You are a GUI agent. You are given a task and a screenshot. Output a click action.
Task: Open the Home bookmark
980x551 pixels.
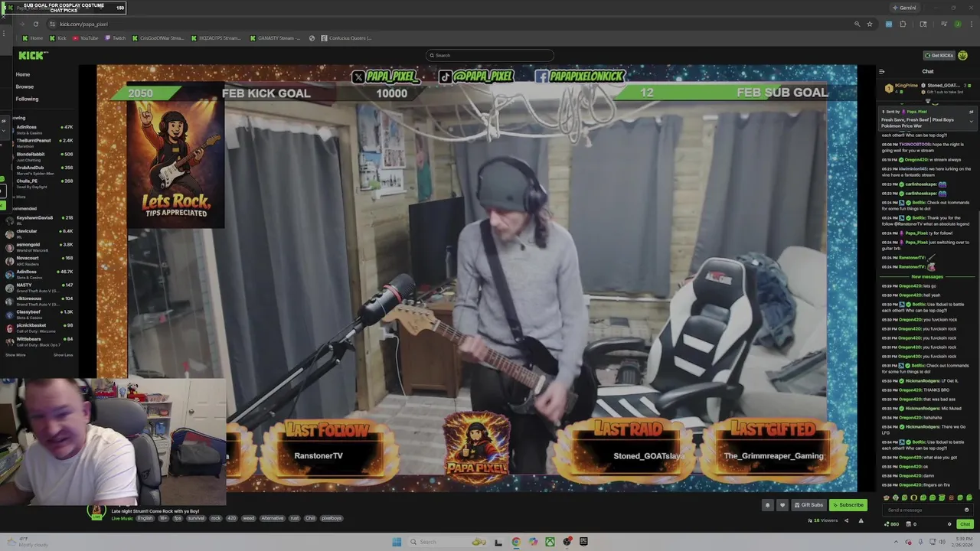click(x=33, y=38)
